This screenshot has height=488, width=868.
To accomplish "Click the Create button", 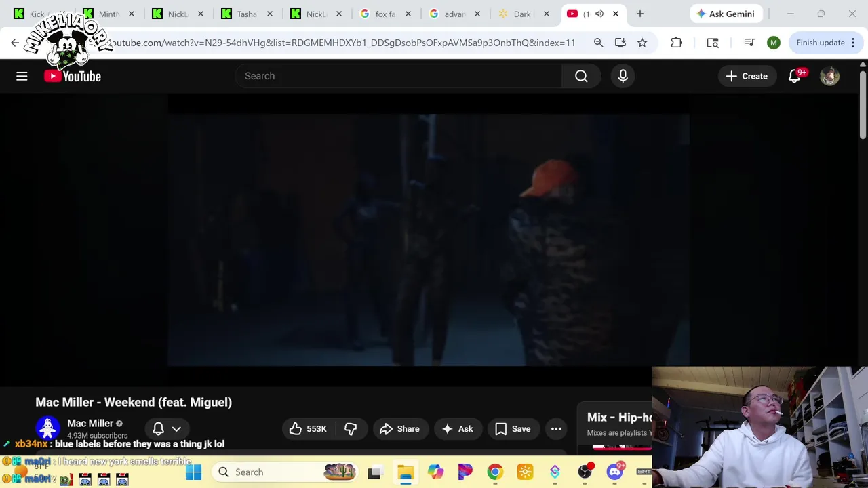I will pyautogui.click(x=747, y=76).
